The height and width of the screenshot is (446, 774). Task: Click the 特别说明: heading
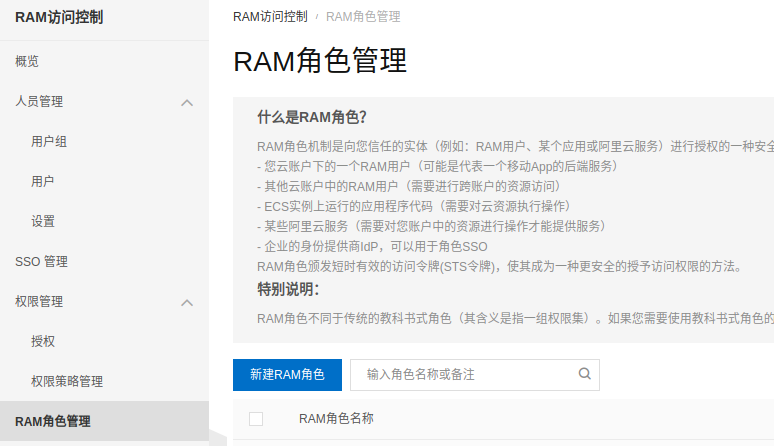[288, 289]
